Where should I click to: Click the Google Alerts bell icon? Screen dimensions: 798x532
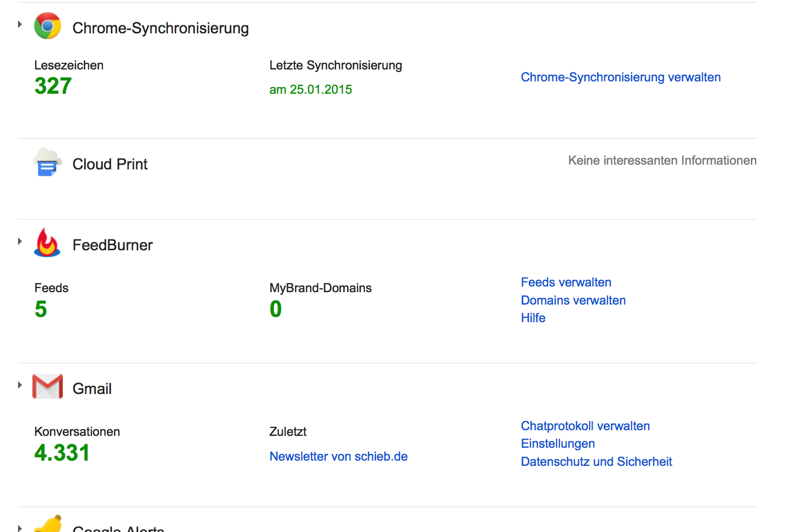pyautogui.click(x=48, y=524)
